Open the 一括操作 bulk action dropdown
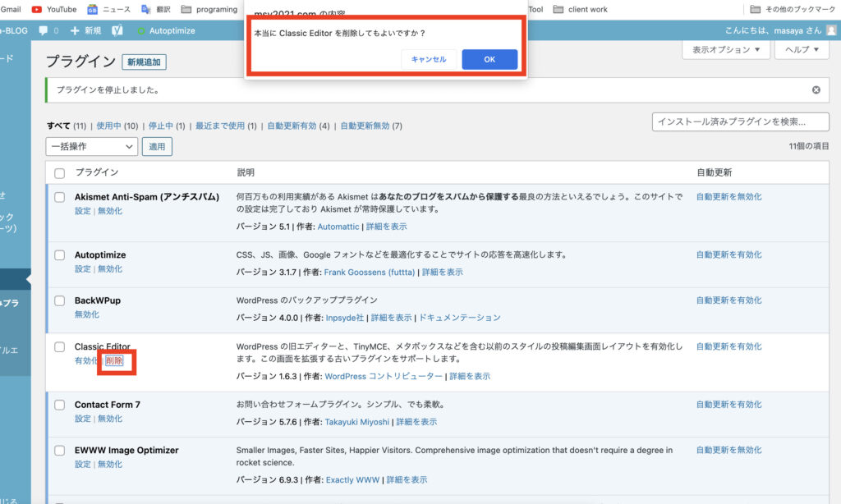The height and width of the screenshot is (504, 841). (x=92, y=146)
